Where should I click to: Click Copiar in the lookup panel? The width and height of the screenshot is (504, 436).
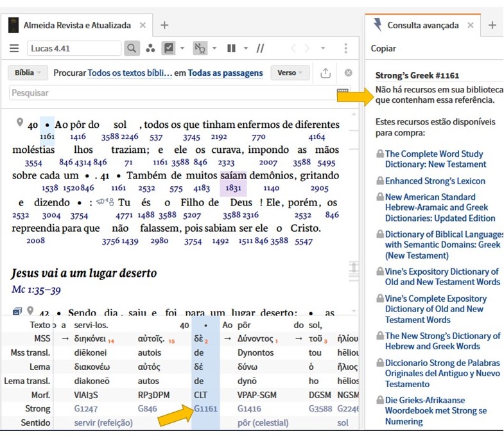point(383,48)
